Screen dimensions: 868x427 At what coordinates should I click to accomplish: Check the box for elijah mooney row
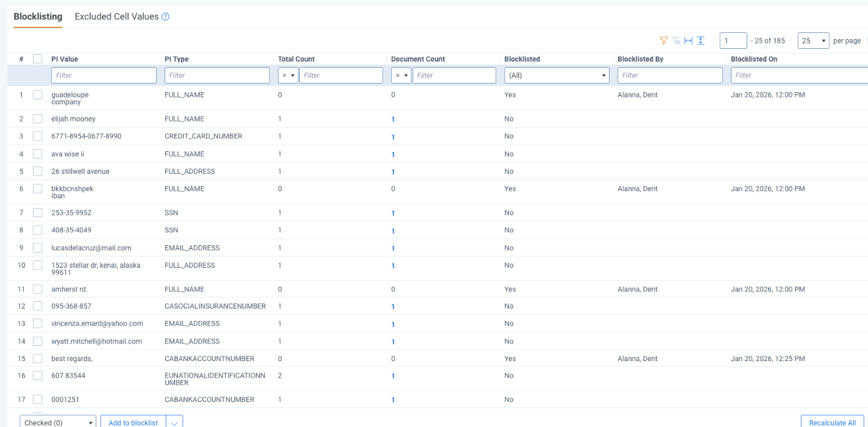[x=38, y=119]
